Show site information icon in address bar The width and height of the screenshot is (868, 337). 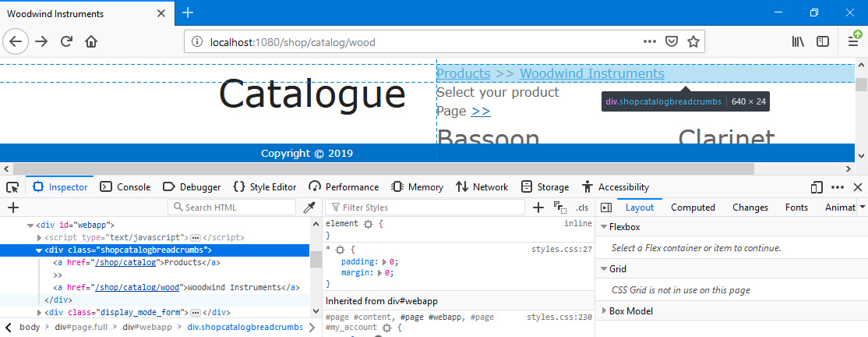coord(196,41)
